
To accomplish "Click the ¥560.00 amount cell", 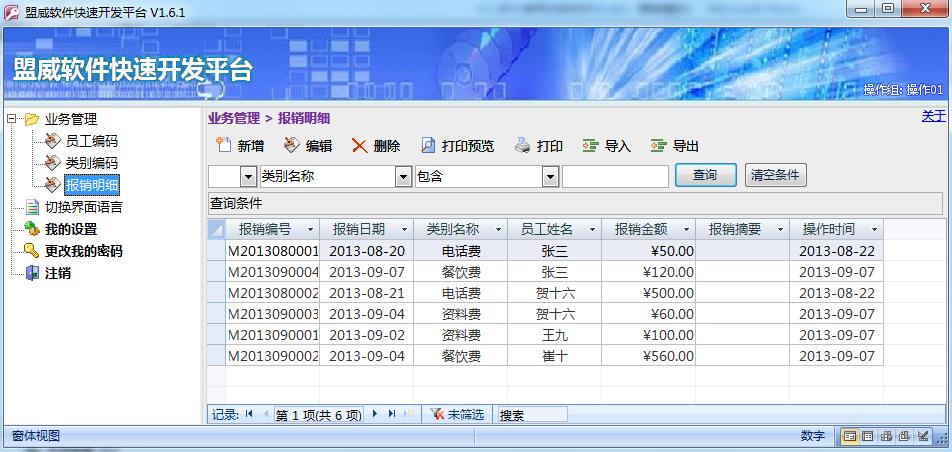I will coord(648,356).
